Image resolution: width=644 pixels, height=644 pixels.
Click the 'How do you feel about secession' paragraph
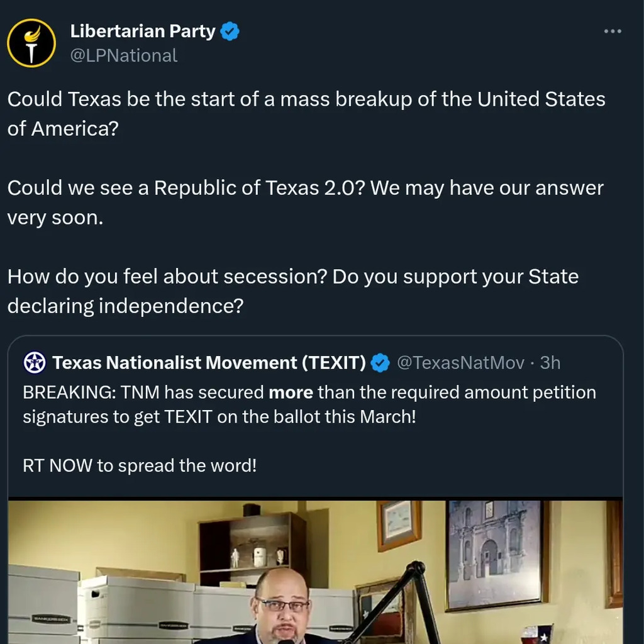[293, 291]
